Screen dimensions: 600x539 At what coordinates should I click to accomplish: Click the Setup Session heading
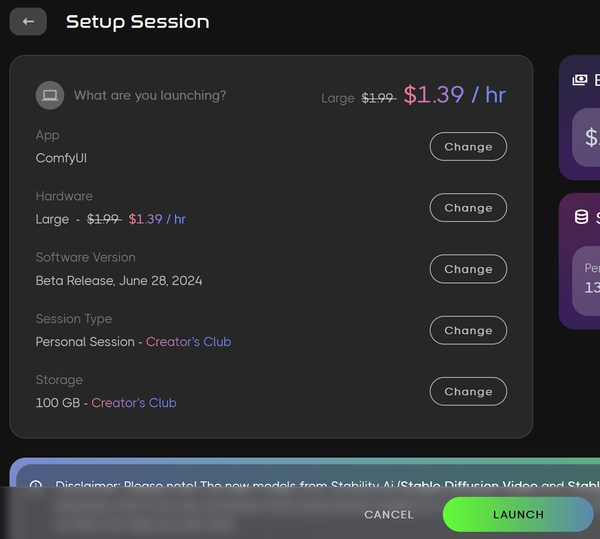click(x=138, y=21)
